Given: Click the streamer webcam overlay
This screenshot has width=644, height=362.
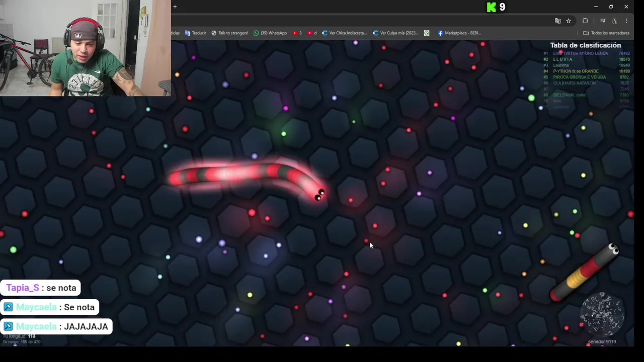Looking at the screenshot, I should [86, 48].
